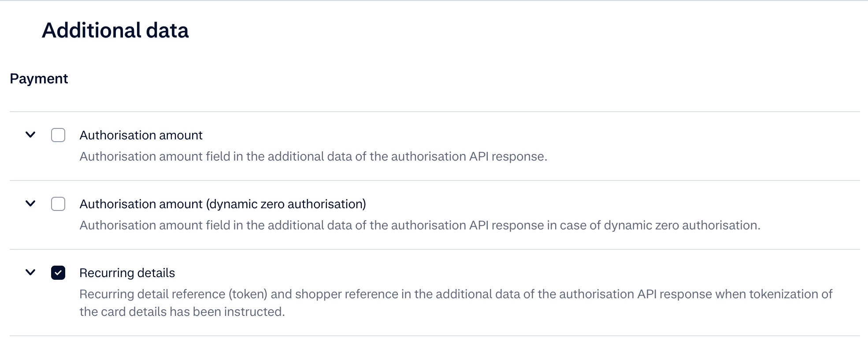Enable the Authorisation amount checkbox
The image size is (868, 338).
coord(58,135)
